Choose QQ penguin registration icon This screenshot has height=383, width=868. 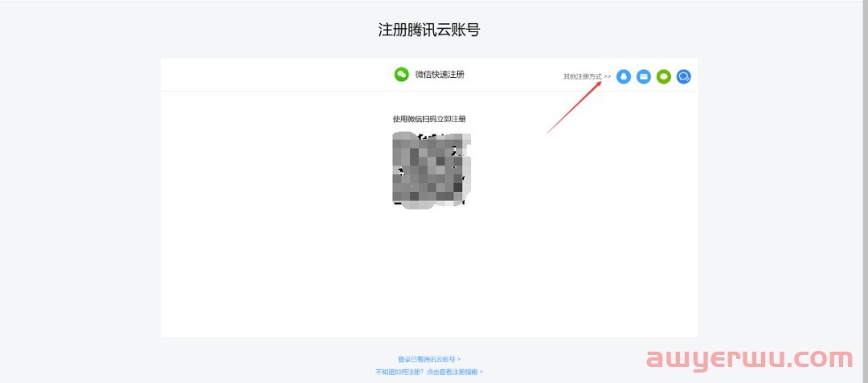tap(624, 77)
